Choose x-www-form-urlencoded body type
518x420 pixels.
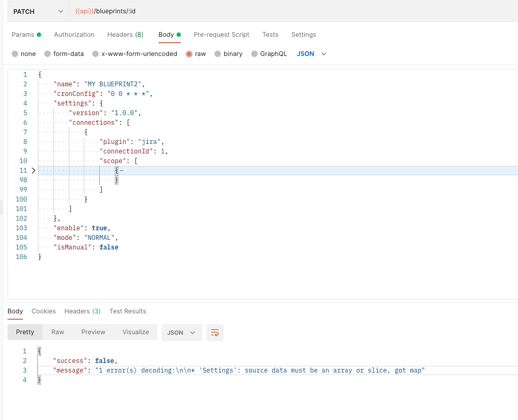tap(135, 54)
